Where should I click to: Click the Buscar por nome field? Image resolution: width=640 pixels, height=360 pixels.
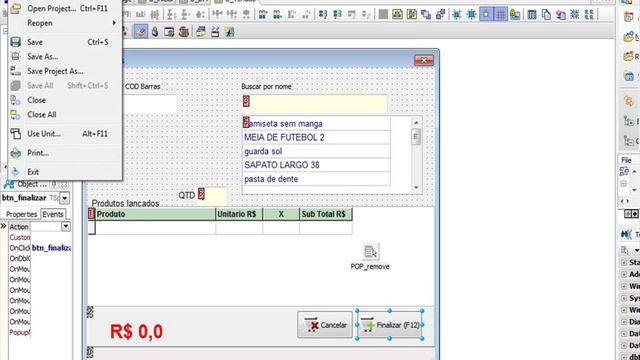[x=314, y=104]
